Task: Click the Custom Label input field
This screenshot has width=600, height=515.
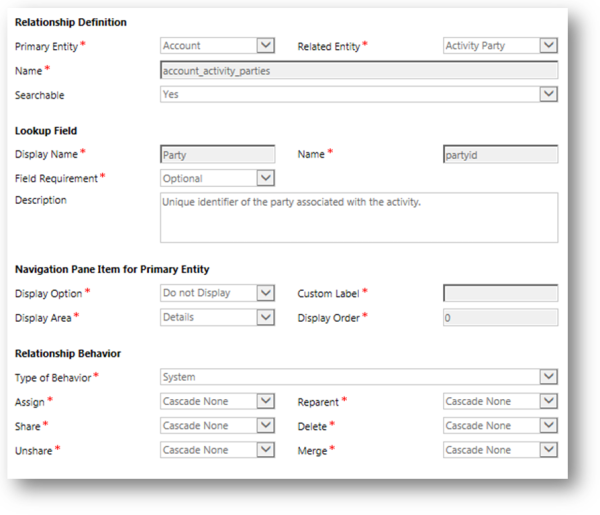Action: (500, 293)
